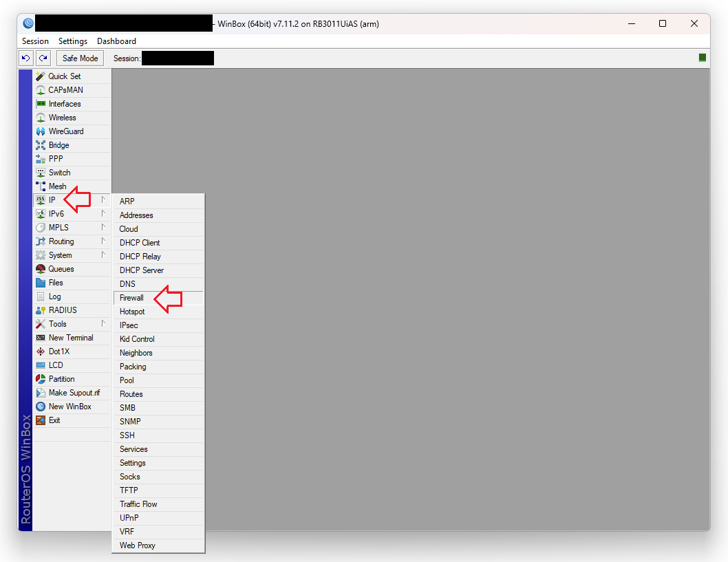Click the Partition pie chart icon
The width and height of the screenshot is (728, 562).
tap(41, 379)
